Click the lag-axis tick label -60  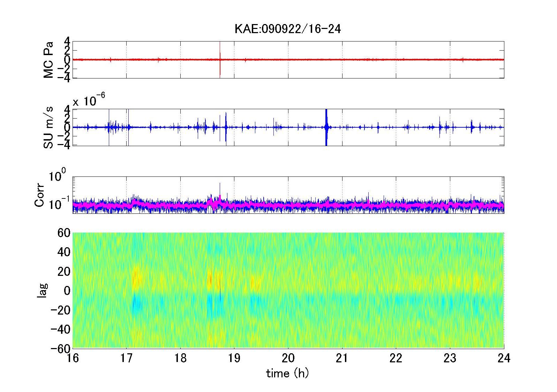pyautogui.click(x=60, y=348)
